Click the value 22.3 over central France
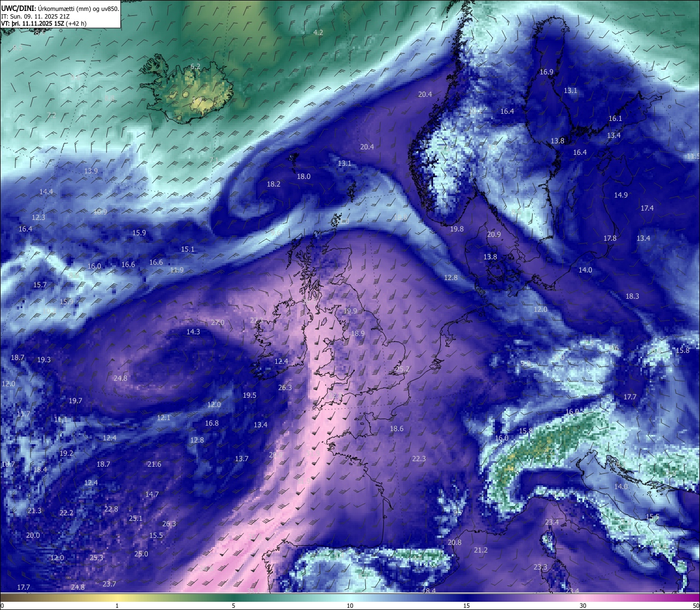700x610 pixels. point(419,458)
